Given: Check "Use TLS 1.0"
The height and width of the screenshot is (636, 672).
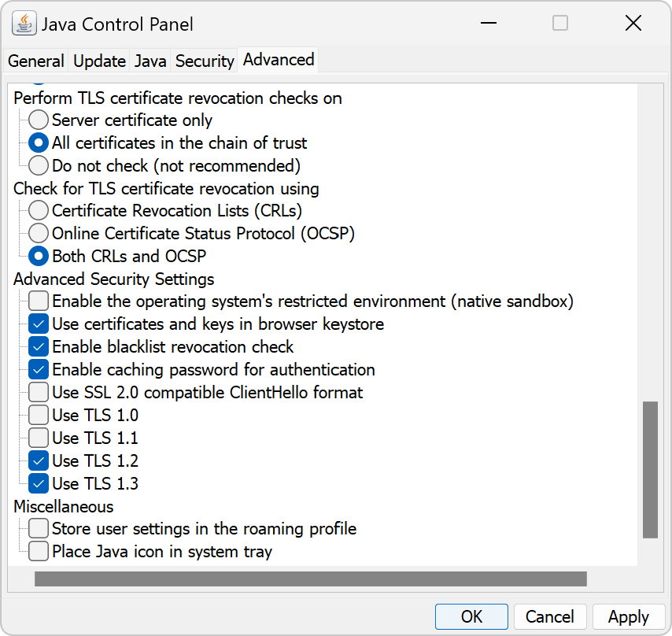Looking at the screenshot, I should tap(38, 415).
